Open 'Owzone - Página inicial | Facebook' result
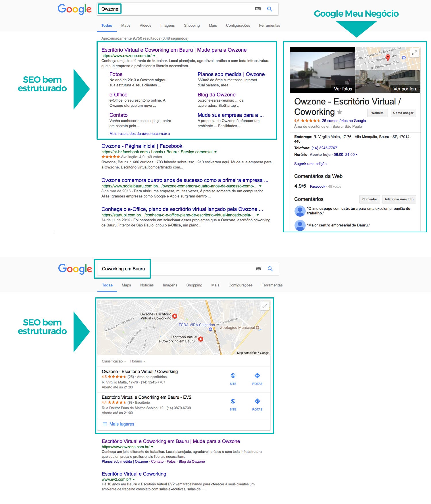This screenshot has height=504, width=431. point(142,146)
